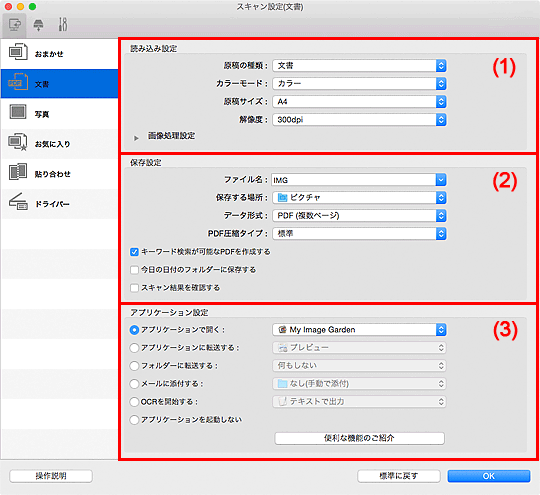Click the My Image Garden app icon
Image resolution: width=540 pixels, height=495 pixels.
282,330
